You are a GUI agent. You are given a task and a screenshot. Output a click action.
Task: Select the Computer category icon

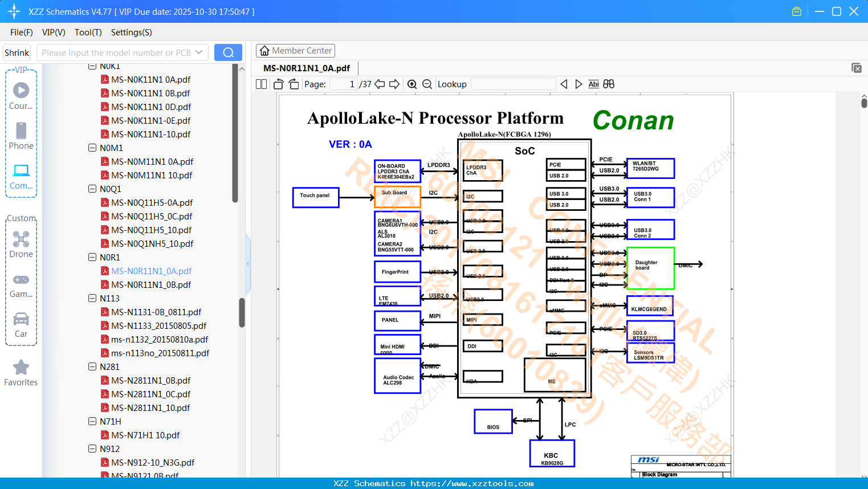(x=21, y=176)
